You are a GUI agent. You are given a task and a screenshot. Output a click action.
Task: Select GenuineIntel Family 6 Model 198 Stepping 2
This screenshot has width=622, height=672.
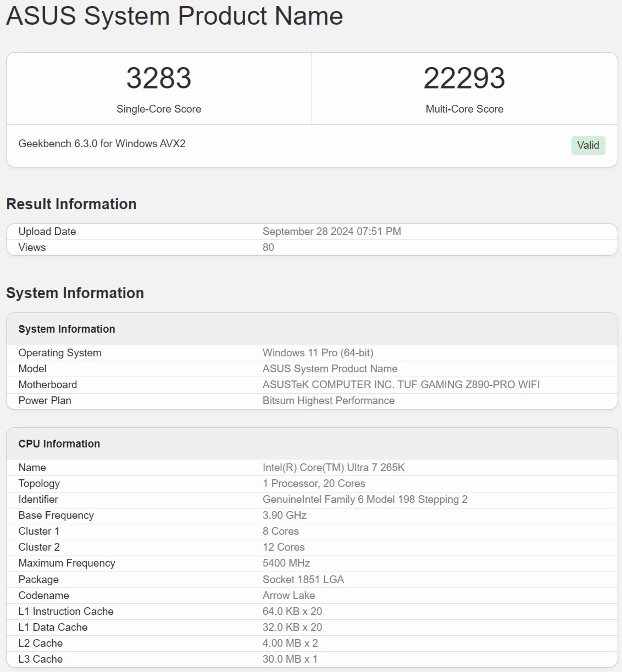pyautogui.click(x=365, y=499)
